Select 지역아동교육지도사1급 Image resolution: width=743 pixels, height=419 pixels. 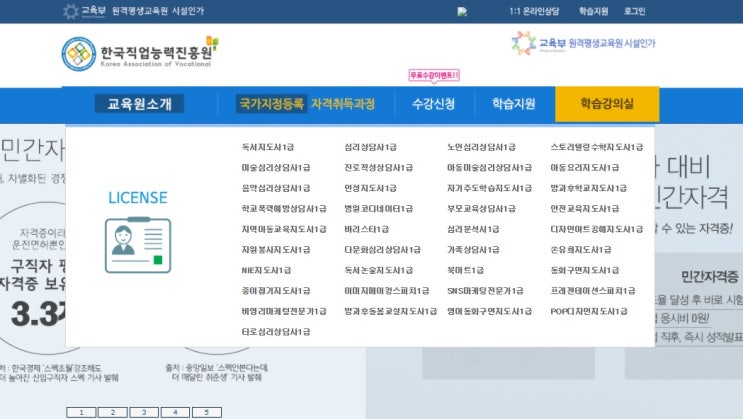point(284,229)
